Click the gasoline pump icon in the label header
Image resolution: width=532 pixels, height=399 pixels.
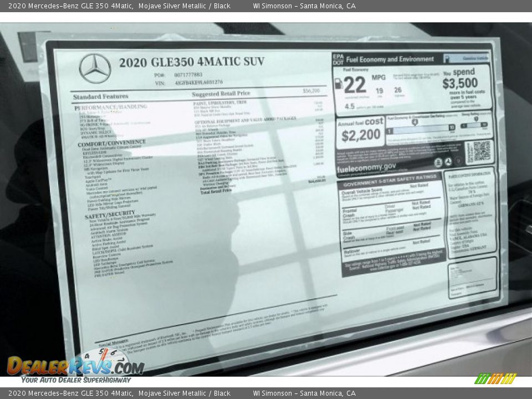tap(447, 58)
